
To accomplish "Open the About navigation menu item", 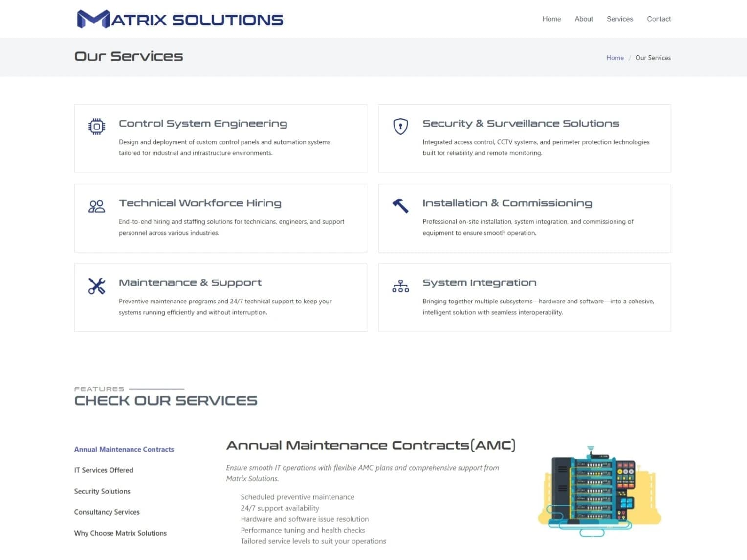I will pyautogui.click(x=584, y=19).
